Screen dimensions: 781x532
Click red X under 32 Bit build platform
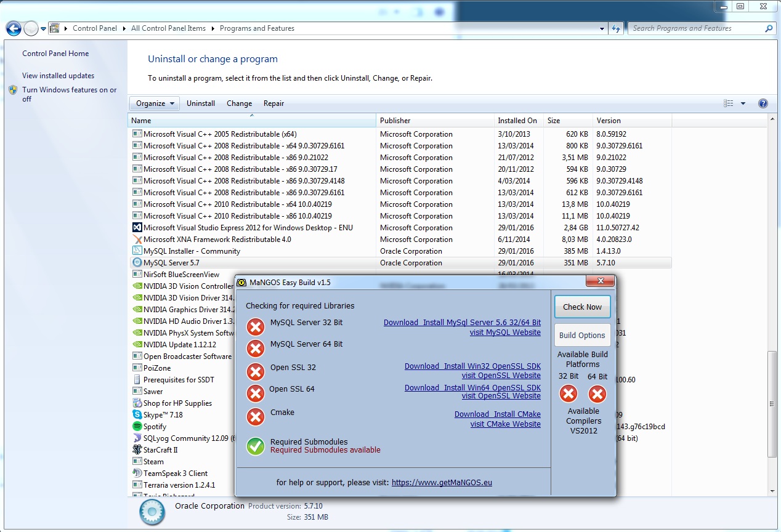coord(569,393)
